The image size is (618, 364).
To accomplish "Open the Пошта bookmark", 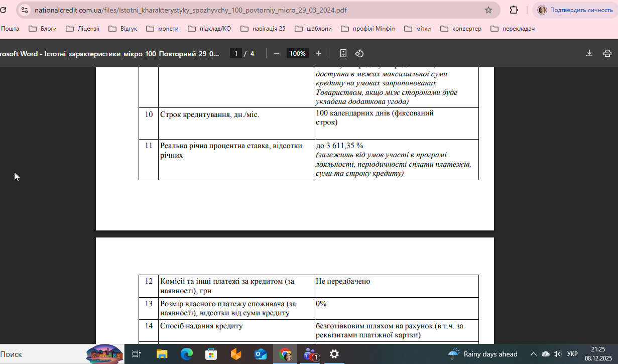I will 10,29.
